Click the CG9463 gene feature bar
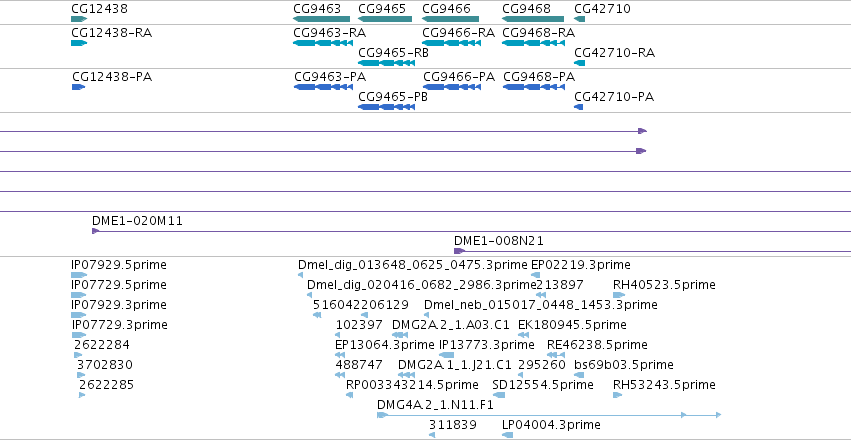The image size is (851, 440). click(320, 19)
